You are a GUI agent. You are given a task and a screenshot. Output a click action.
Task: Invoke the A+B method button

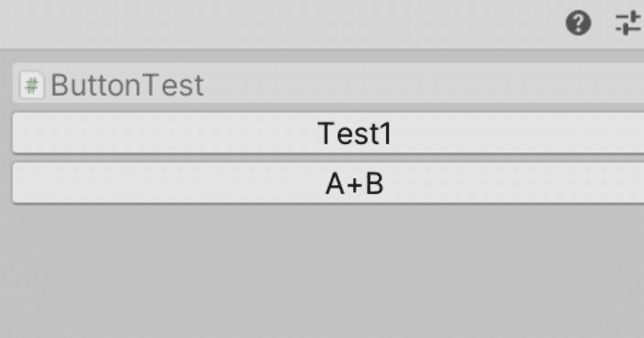click(x=328, y=183)
